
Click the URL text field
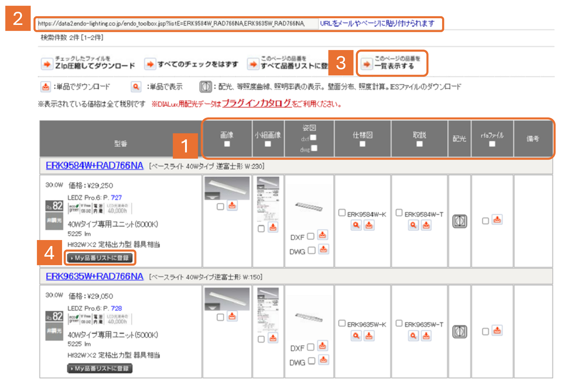pos(177,24)
